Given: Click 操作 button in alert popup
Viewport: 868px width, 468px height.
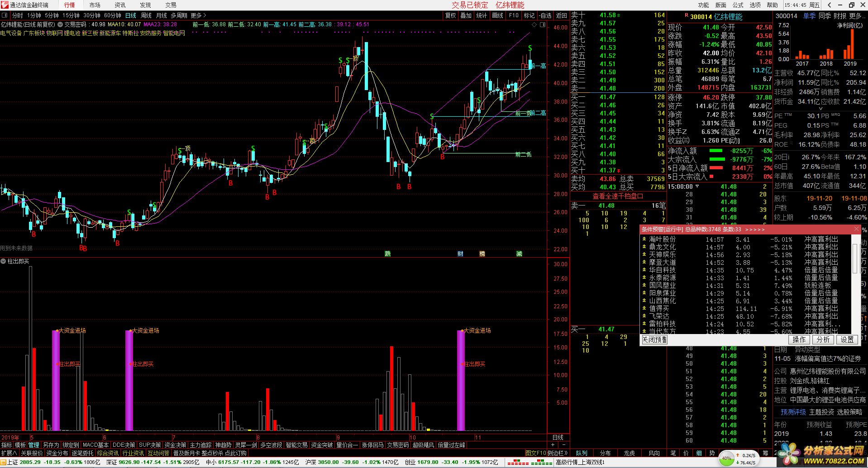Looking at the screenshot, I should (x=799, y=339).
